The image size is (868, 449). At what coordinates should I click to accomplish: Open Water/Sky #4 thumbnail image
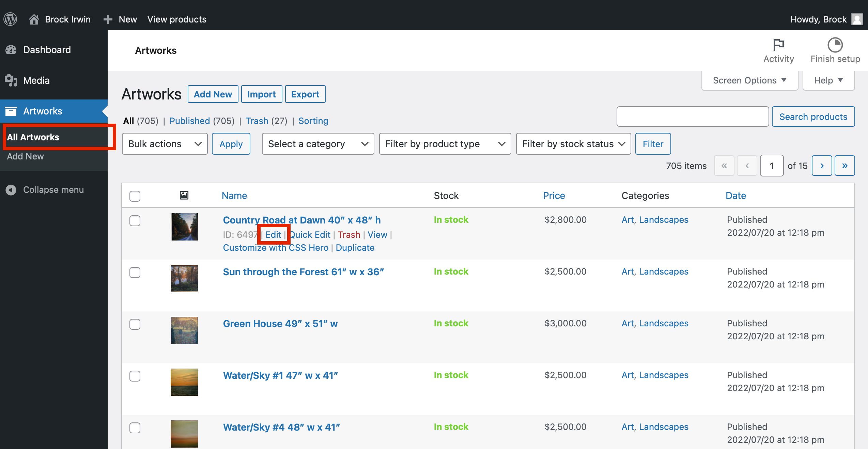click(x=184, y=434)
